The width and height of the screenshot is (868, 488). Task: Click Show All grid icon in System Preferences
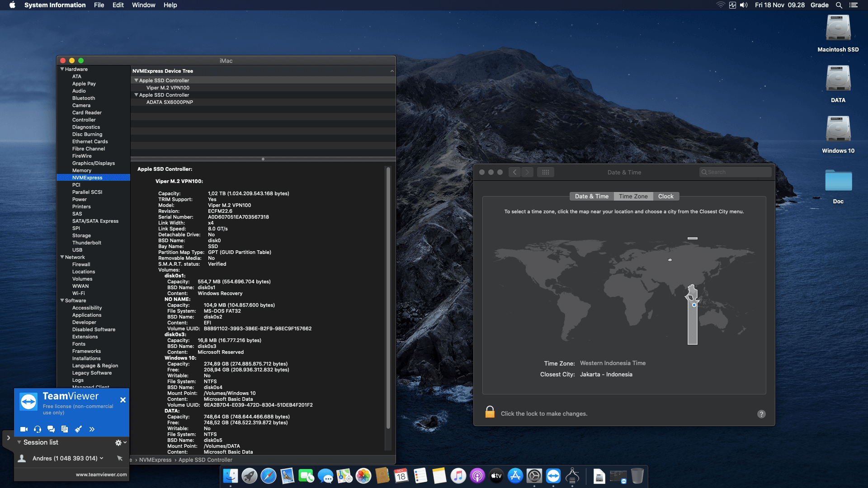[546, 172]
